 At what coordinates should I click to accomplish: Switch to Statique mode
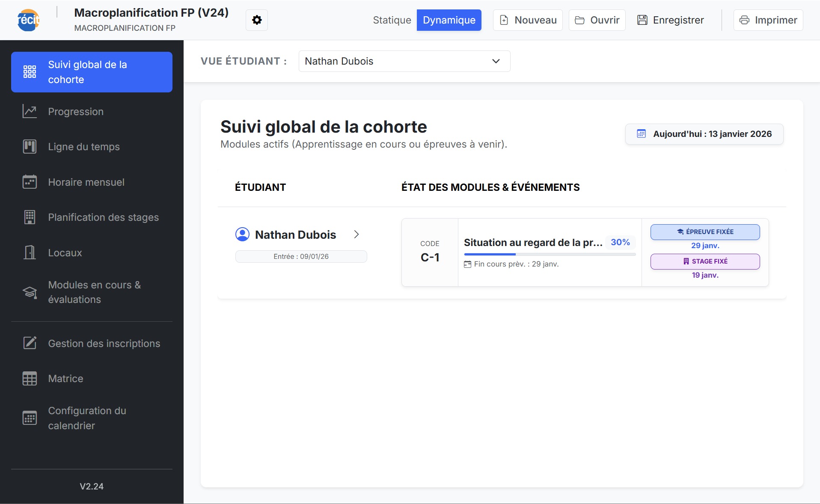pyautogui.click(x=392, y=20)
